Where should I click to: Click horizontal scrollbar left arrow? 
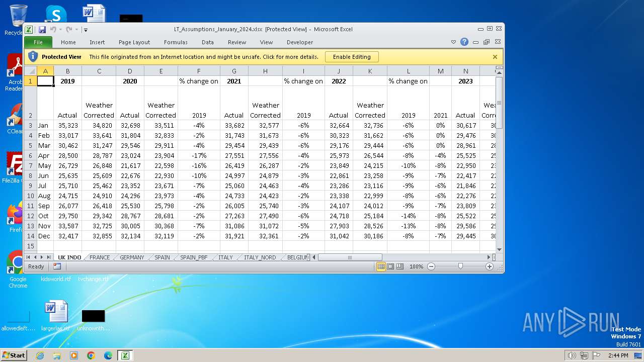(x=314, y=257)
